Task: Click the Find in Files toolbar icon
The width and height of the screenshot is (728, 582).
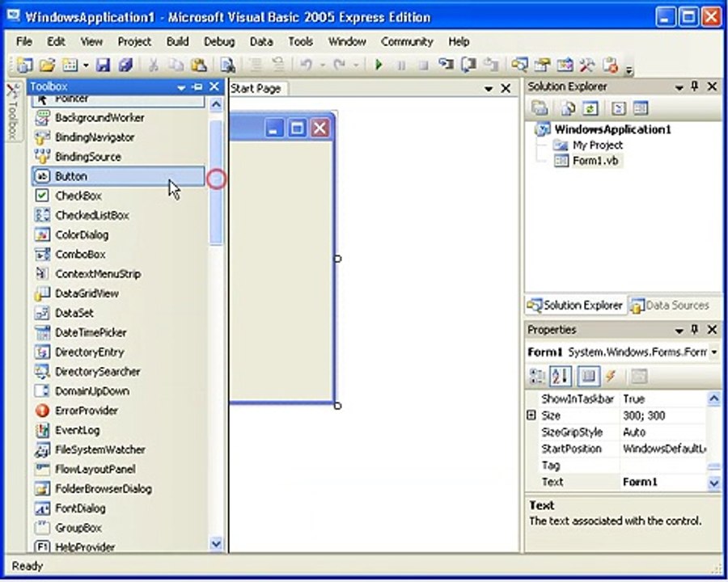Action: 227,65
